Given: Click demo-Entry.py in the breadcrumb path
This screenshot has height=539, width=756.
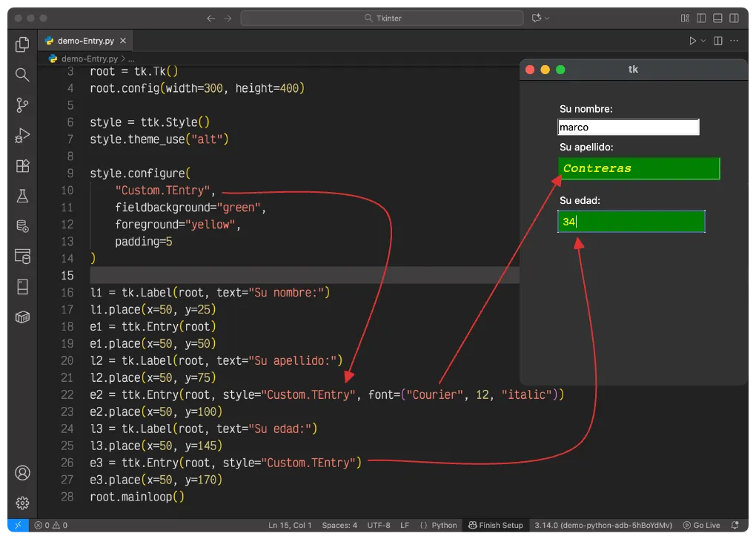Looking at the screenshot, I should (x=88, y=58).
